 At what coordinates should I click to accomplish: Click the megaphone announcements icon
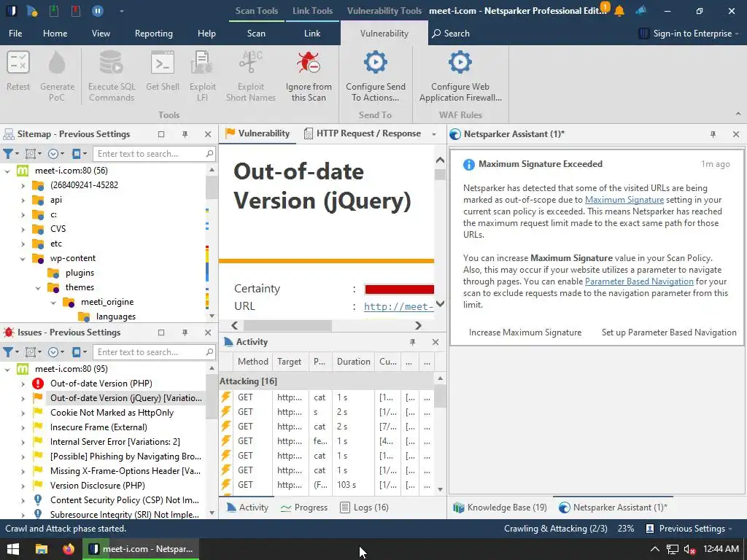pos(640,10)
